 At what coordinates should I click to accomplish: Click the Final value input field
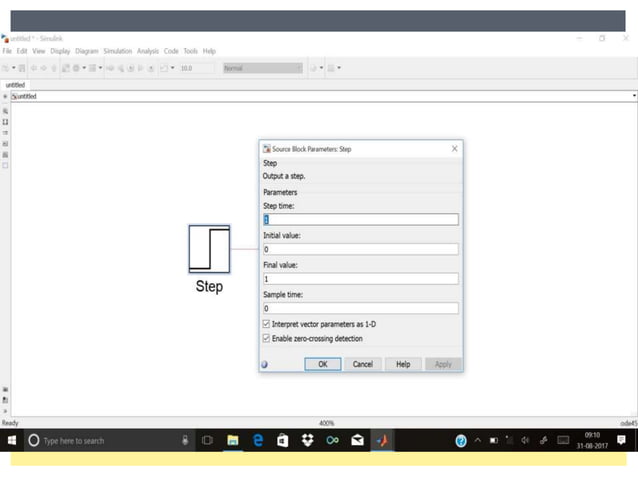tap(361, 279)
